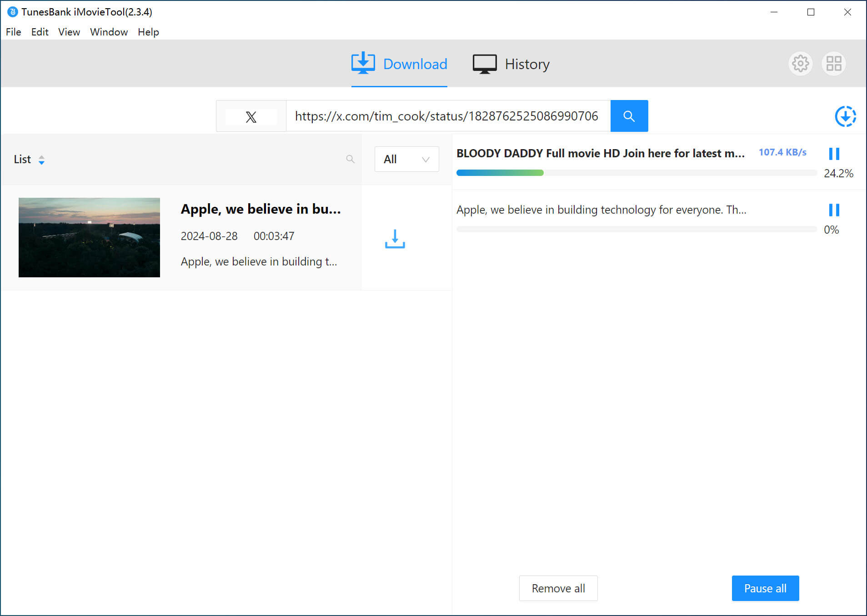
Task: Open the View menu
Action: click(x=69, y=32)
